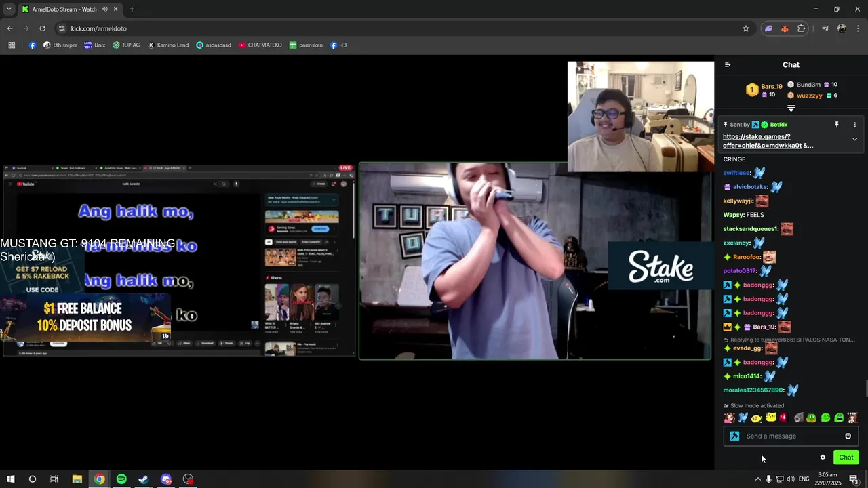Close the ArmelDoto Stream tab

pos(116,9)
